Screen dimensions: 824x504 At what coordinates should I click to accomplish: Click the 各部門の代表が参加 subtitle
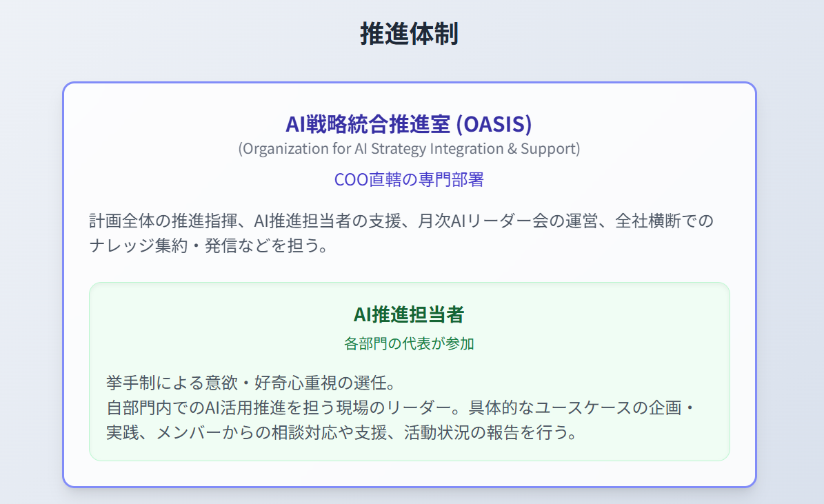tap(409, 343)
